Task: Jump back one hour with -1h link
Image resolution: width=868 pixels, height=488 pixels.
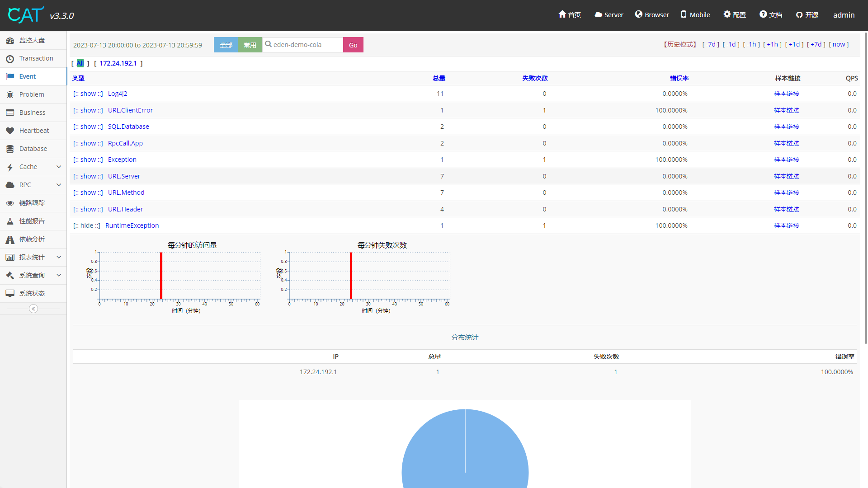Action: click(x=751, y=44)
